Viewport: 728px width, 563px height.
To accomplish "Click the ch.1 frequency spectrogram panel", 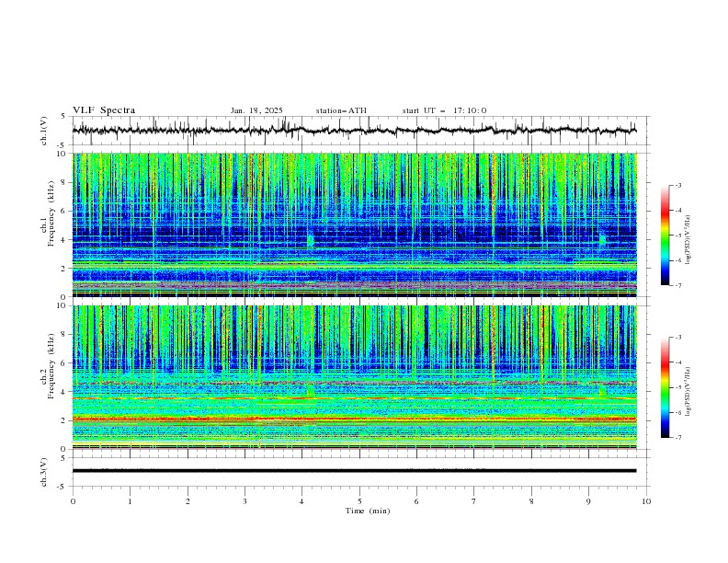I will tap(355, 224).
